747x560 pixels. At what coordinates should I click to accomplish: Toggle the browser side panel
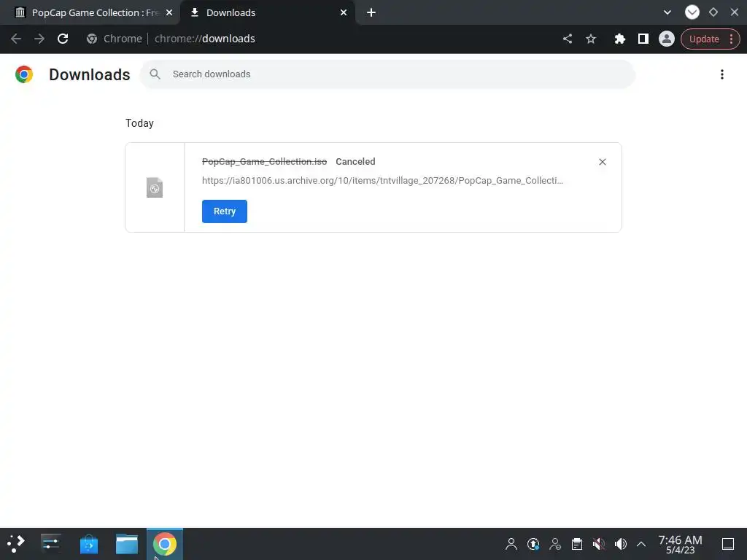[x=643, y=39]
